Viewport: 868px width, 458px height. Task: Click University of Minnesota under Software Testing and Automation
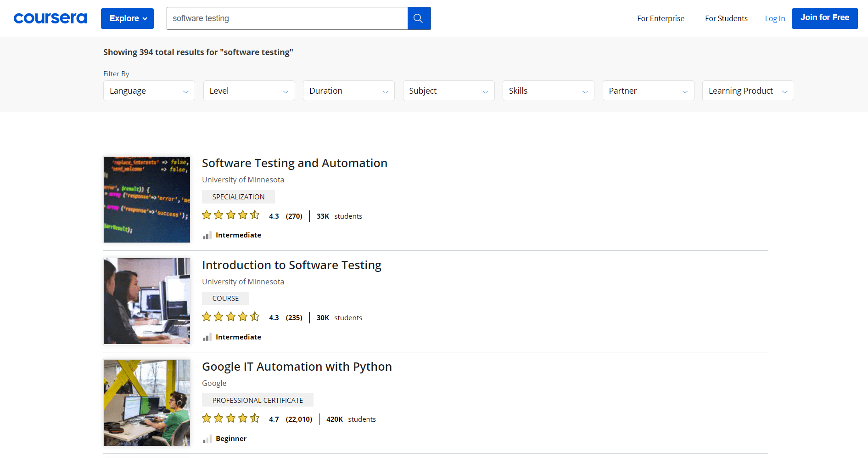[243, 180]
